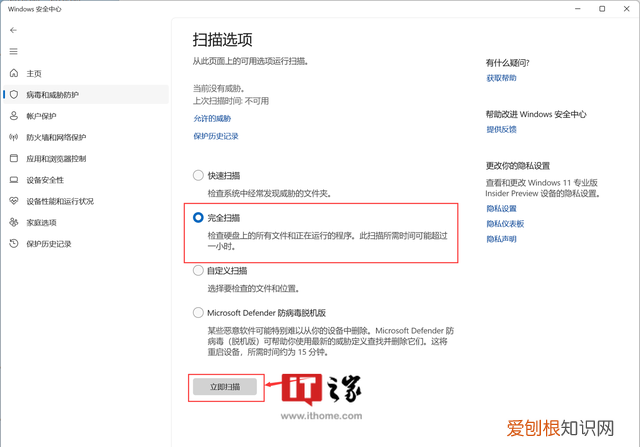Open the 隐私声明 link
Image resolution: width=640 pixels, height=447 pixels.
501,239
